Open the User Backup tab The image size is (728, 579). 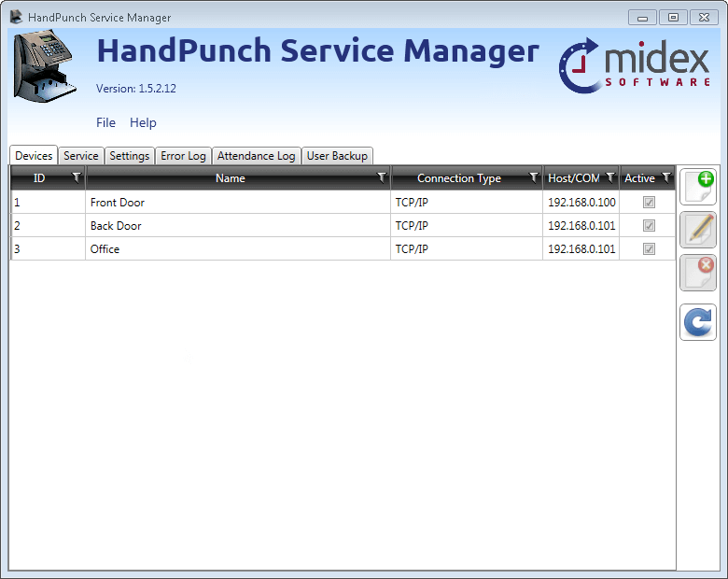[337, 156]
